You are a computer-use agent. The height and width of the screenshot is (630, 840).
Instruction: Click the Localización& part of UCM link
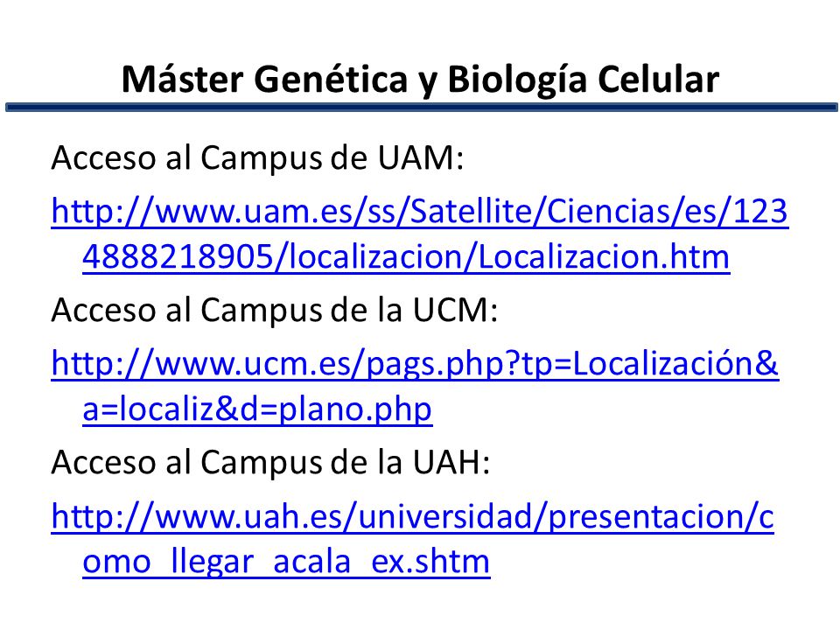(675, 363)
